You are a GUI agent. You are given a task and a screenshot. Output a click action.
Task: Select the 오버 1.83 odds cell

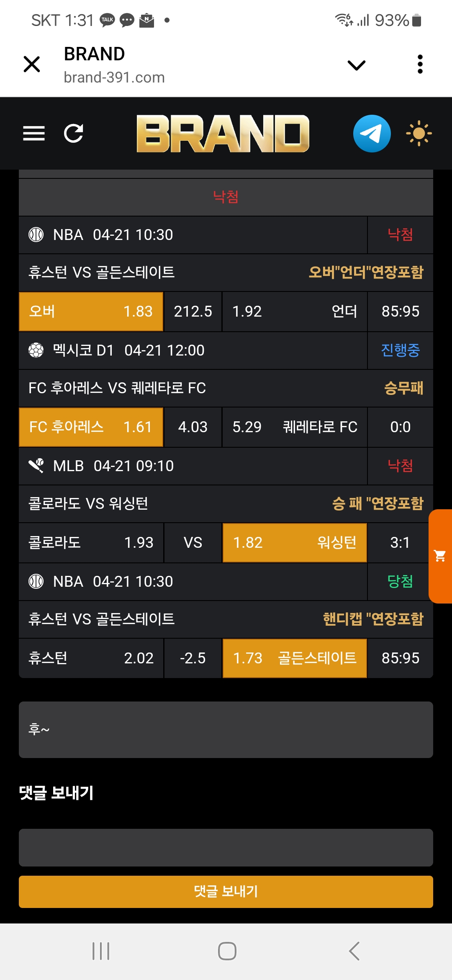pyautogui.click(x=91, y=312)
